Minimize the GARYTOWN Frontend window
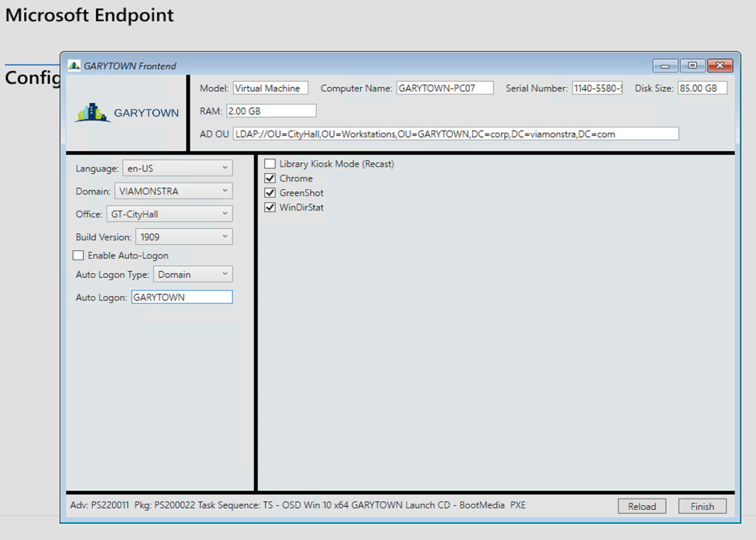 665,66
